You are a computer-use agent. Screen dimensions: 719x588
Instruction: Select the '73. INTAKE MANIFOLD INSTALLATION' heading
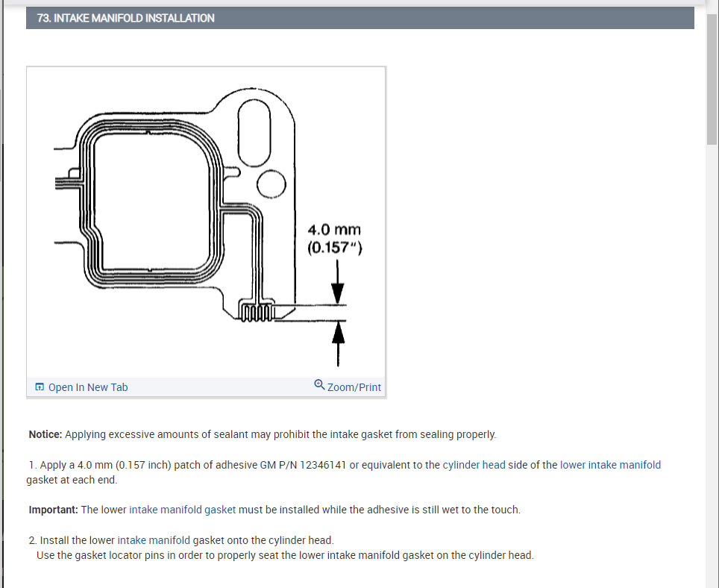point(125,19)
